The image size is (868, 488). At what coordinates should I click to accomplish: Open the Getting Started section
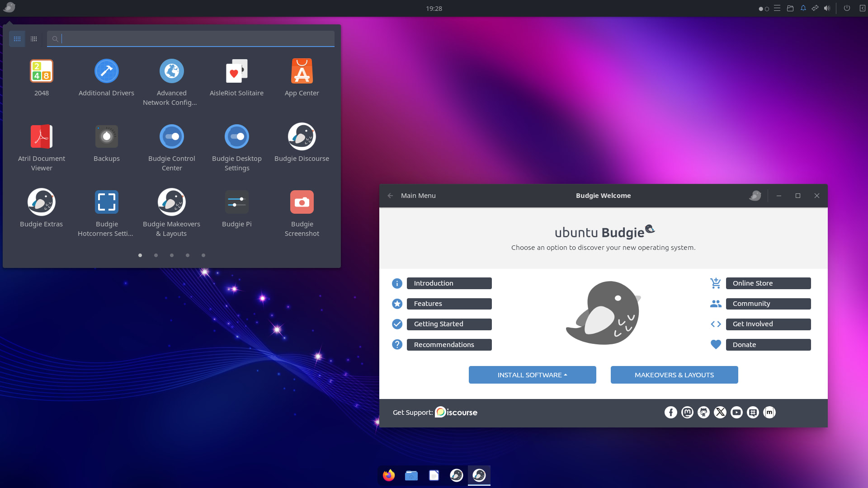pos(449,324)
